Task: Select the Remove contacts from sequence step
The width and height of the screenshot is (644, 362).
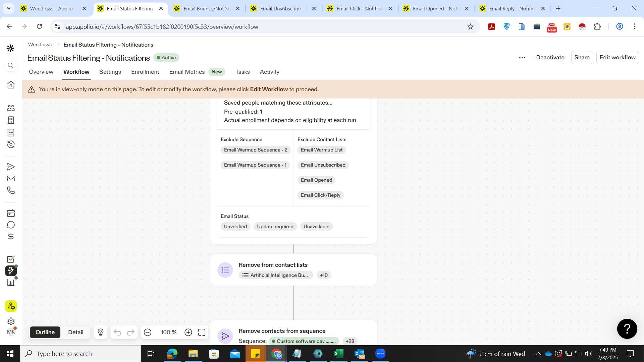Action: point(293,333)
